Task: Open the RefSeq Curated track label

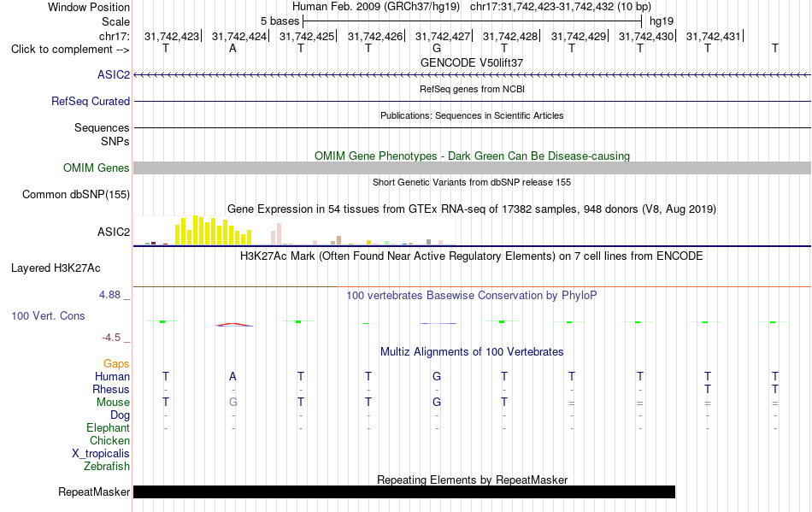Action: click(x=91, y=102)
